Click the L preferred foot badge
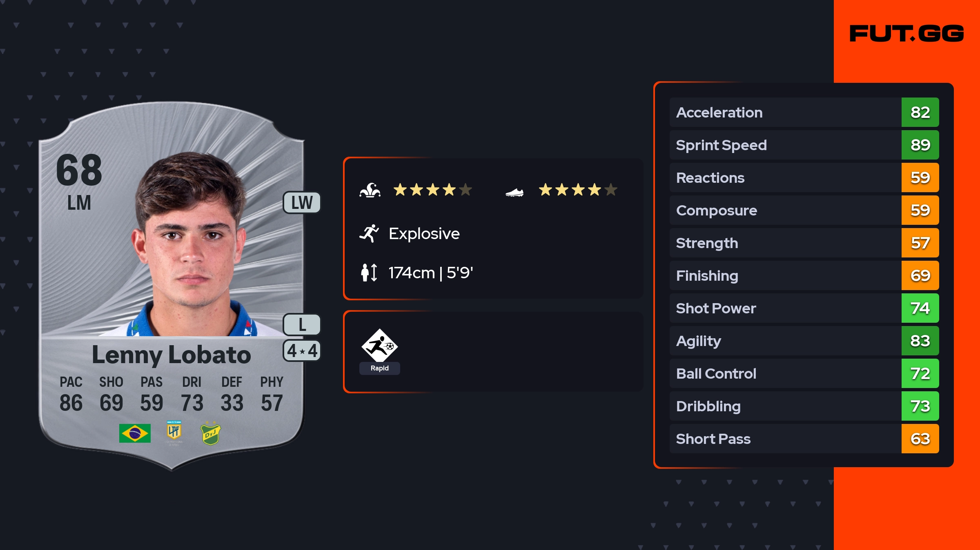980x550 pixels. 302,325
